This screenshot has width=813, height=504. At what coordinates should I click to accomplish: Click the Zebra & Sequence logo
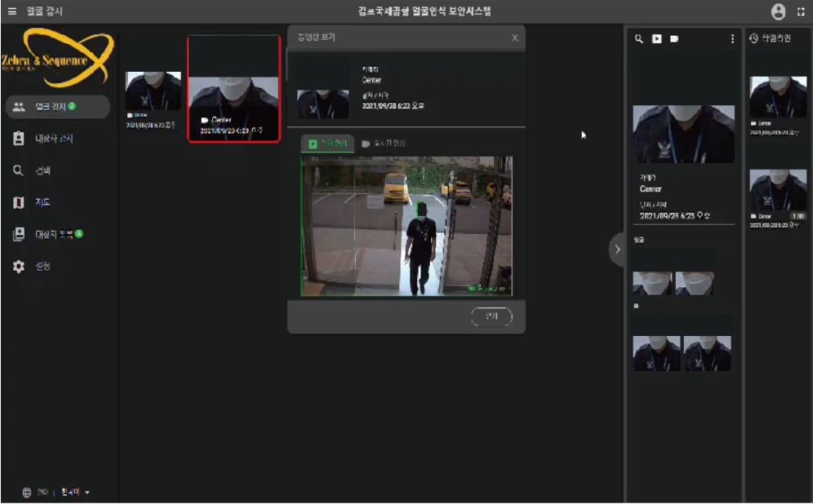(57, 58)
